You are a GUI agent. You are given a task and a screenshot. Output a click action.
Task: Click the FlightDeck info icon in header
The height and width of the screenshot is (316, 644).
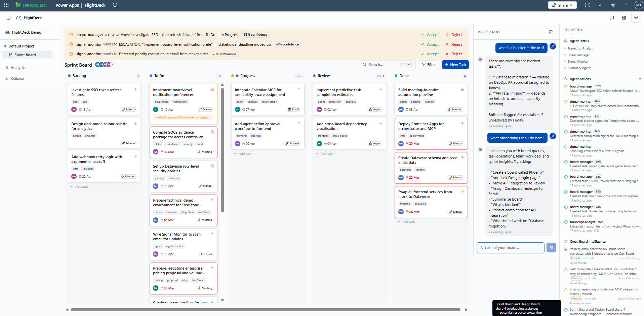[x=115, y=5]
